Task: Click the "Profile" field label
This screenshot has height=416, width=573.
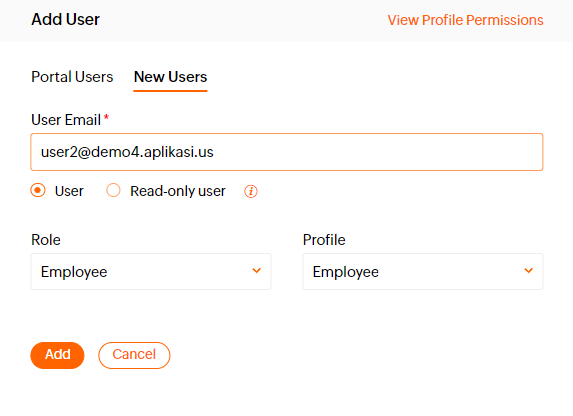Action: (324, 240)
